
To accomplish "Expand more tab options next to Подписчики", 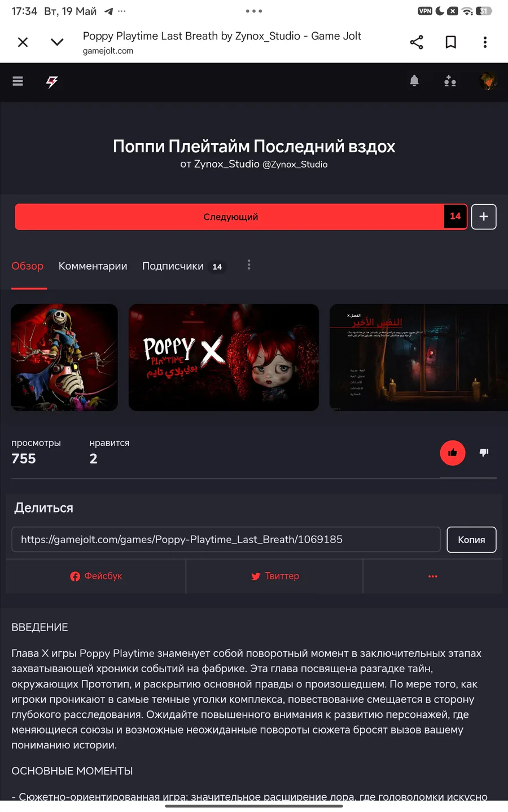I will (249, 265).
